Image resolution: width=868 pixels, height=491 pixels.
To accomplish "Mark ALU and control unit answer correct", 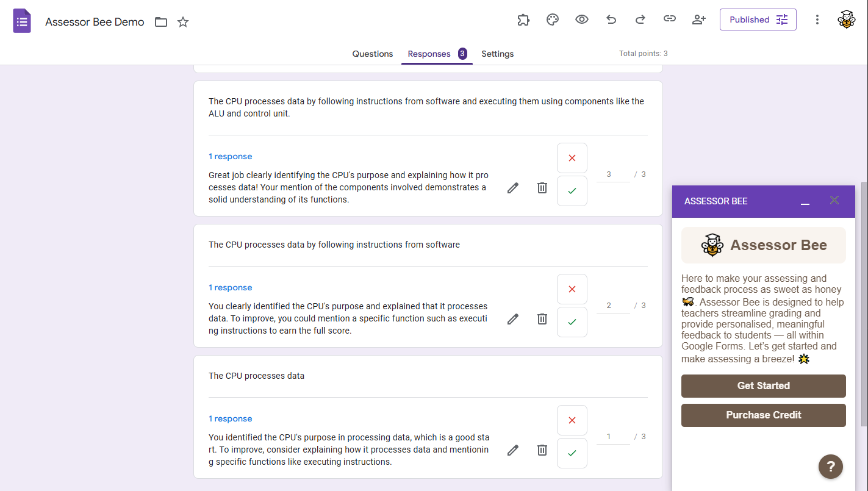I will (x=572, y=191).
